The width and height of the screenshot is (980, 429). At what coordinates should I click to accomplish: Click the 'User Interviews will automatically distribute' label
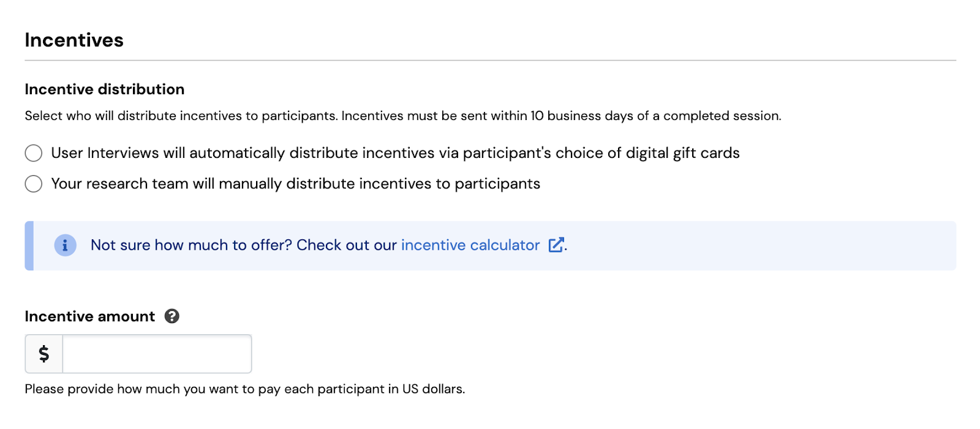click(395, 153)
